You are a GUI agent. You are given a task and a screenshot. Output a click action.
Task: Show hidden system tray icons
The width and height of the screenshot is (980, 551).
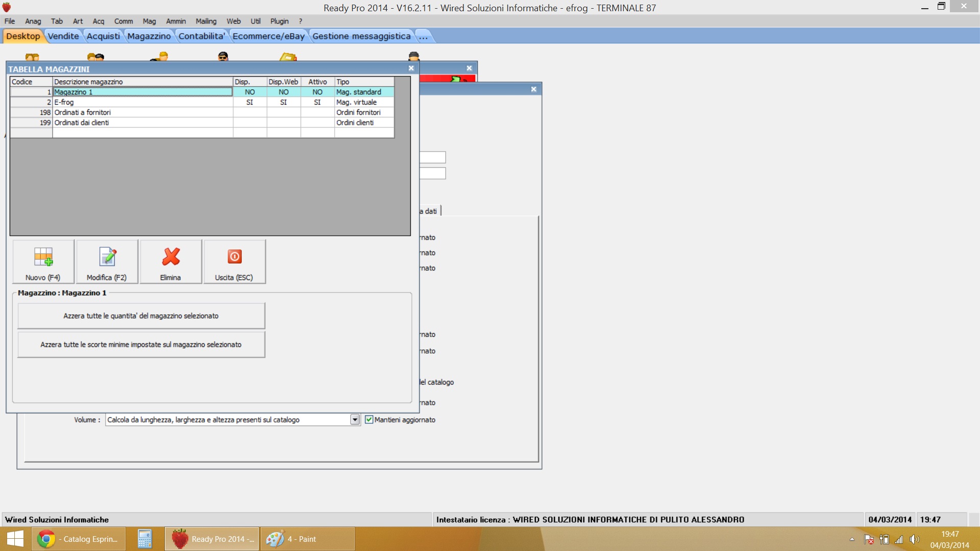(852, 539)
